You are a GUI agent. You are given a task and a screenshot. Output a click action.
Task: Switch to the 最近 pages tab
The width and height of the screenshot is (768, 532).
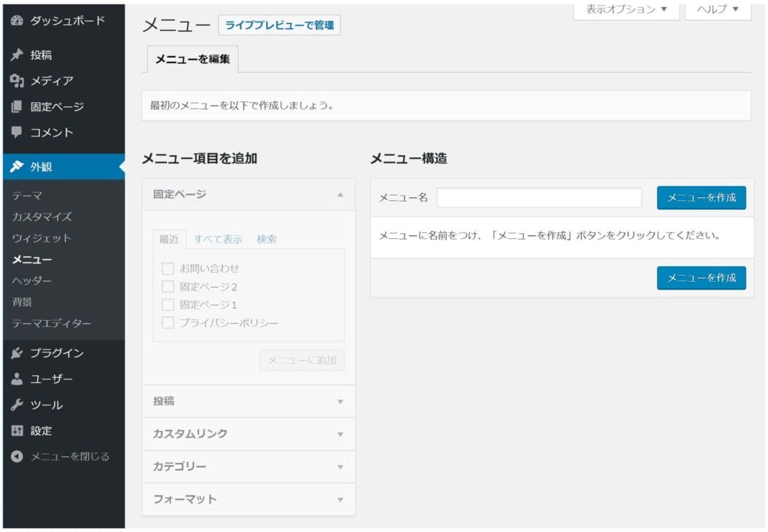(169, 239)
